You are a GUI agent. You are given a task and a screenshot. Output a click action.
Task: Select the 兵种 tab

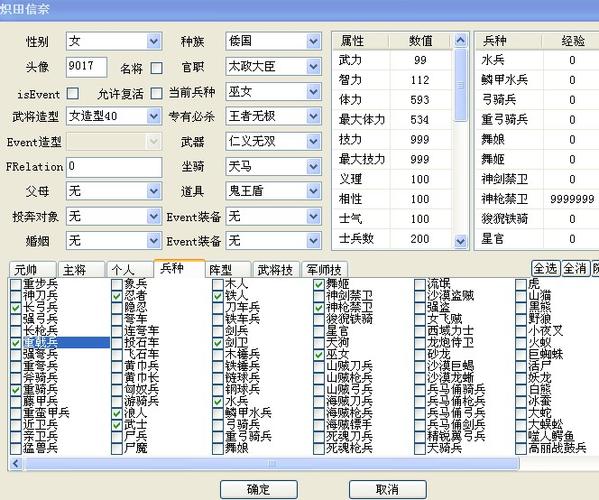pyautogui.click(x=179, y=268)
